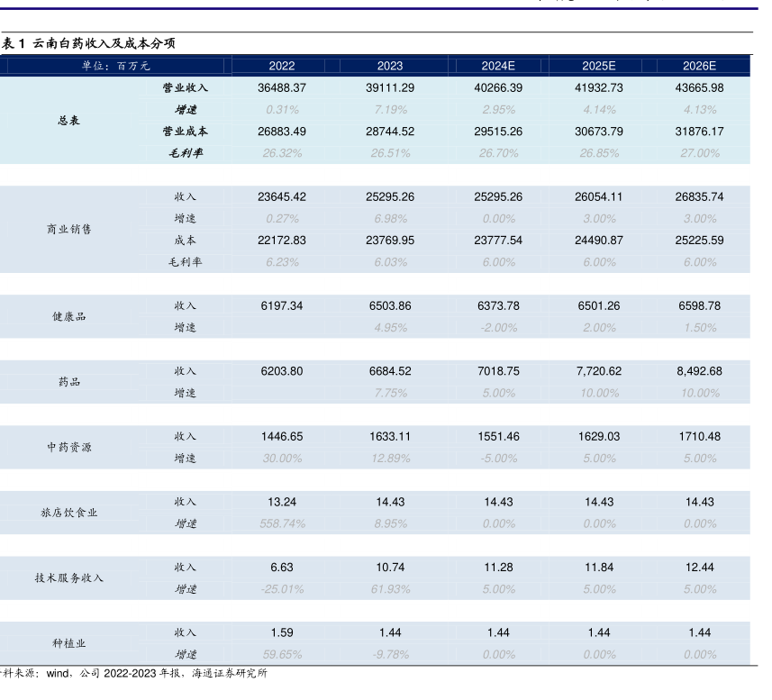
Task: Click the 2022 column header
Action: point(282,66)
